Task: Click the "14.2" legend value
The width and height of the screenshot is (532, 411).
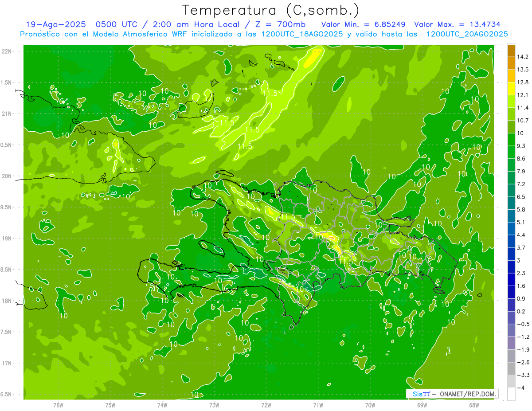Action: coord(523,57)
